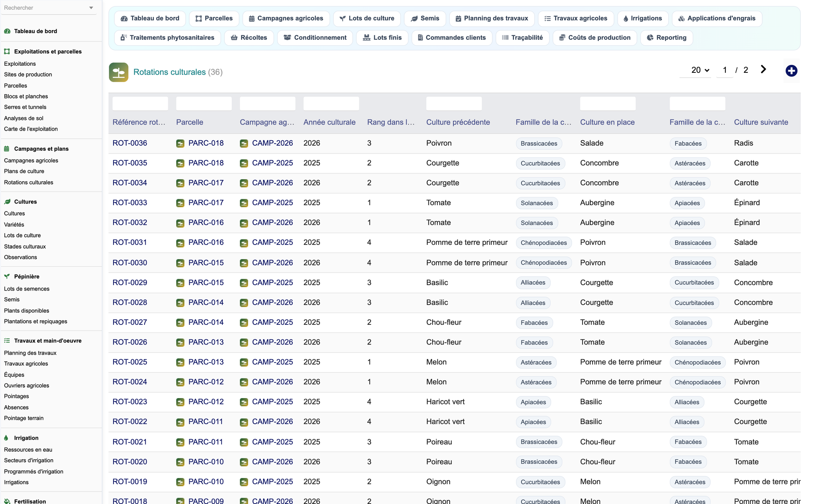Click the add new rotation plus icon
This screenshot has height=504, width=815.
791,71
